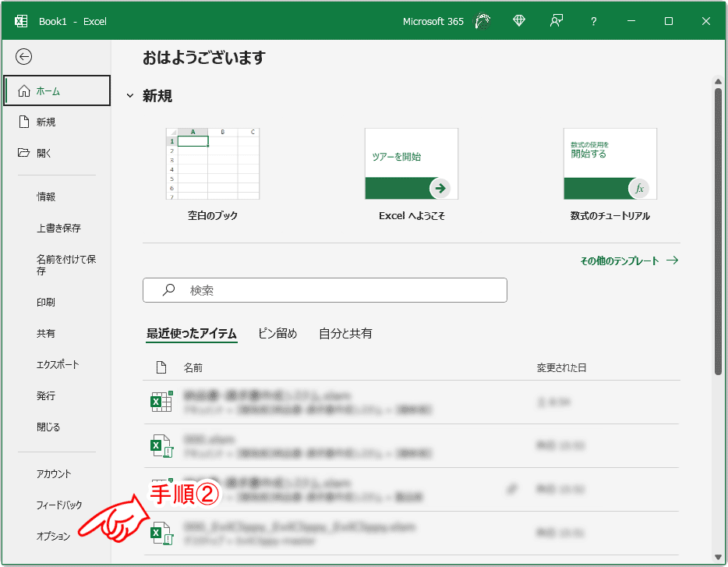This screenshot has height=567, width=728.
Task: Click the Excel logo in title bar
Action: [x=21, y=21]
